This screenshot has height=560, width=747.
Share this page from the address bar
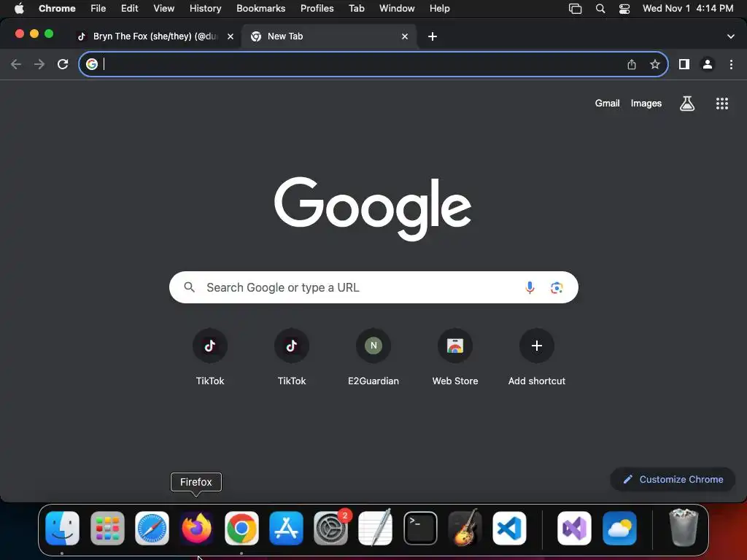pyautogui.click(x=632, y=64)
